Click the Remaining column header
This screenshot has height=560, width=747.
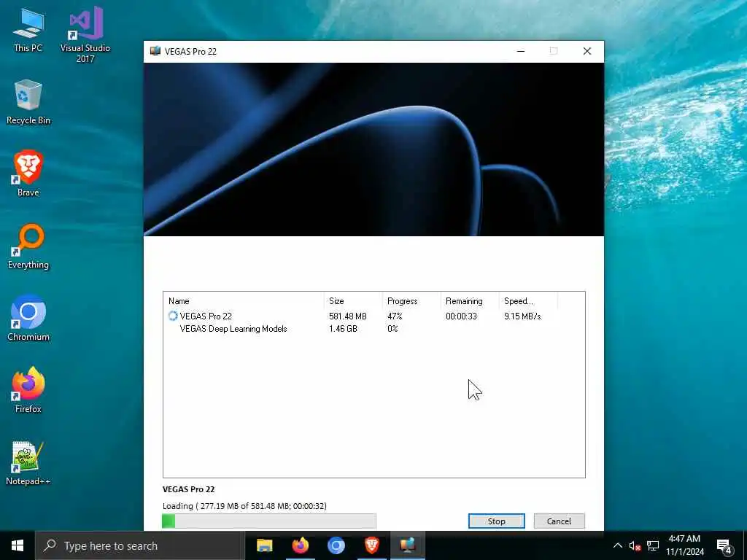pos(469,301)
